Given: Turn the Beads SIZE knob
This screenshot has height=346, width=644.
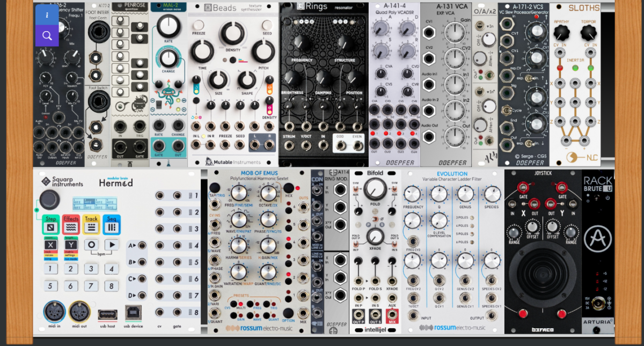Looking at the screenshot, I should tap(218, 80).
